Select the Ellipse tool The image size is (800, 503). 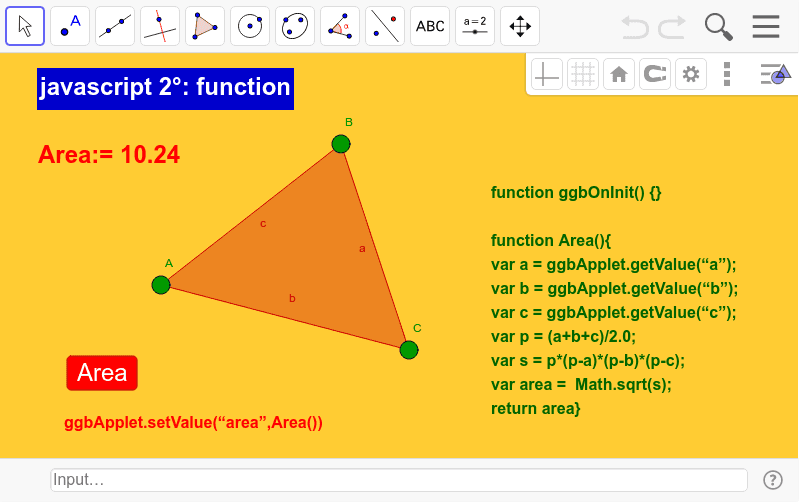[x=295, y=26]
